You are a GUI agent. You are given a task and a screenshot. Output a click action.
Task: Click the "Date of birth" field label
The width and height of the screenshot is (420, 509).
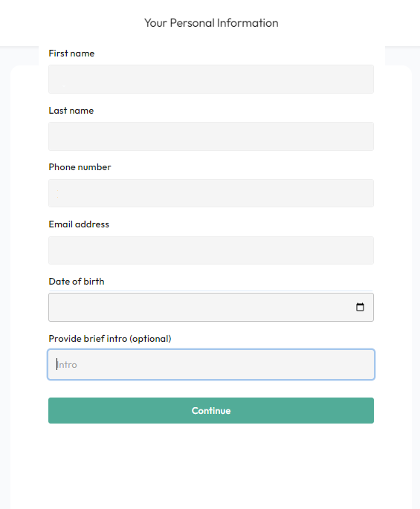coord(77,281)
